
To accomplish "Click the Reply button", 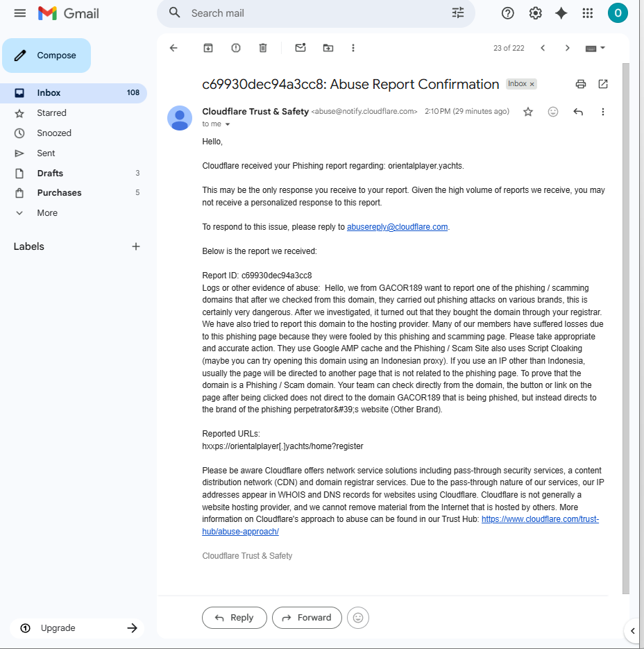I will (x=235, y=618).
